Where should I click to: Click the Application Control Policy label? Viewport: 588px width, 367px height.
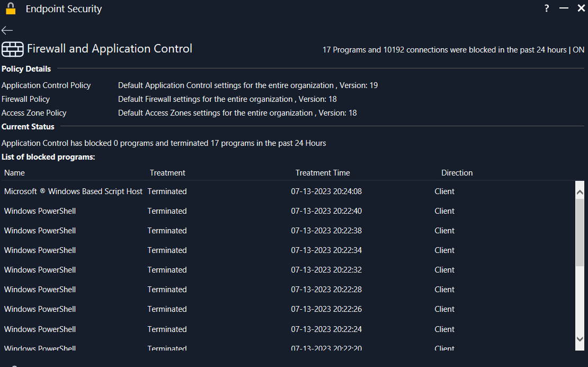[x=46, y=85]
